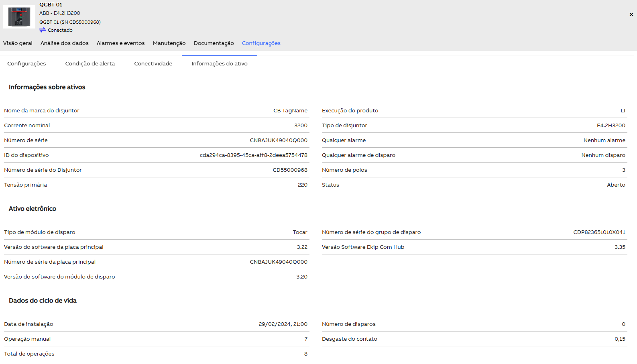The height and width of the screenshot is (364, 637).
Task: Click the Conectado connection status icon
Action: coord(43,30)
